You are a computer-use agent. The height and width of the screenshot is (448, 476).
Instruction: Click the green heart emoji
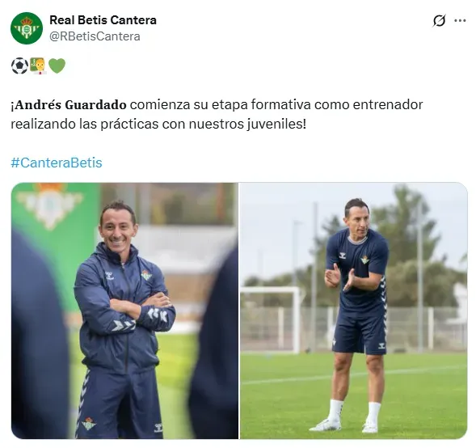pyautogui.click(x=57, y=66)
